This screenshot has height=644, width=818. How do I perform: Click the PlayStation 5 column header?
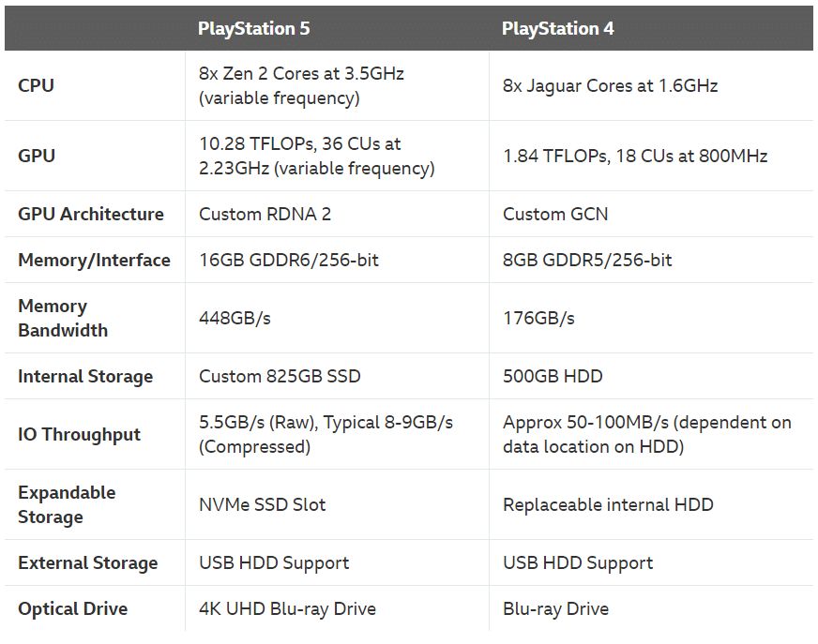[x=253, y=28]
